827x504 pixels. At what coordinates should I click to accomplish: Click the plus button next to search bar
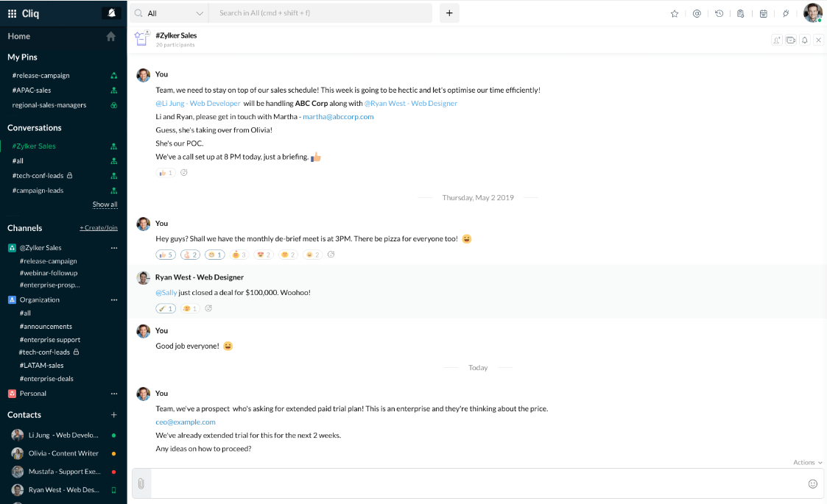pos(449,13)
